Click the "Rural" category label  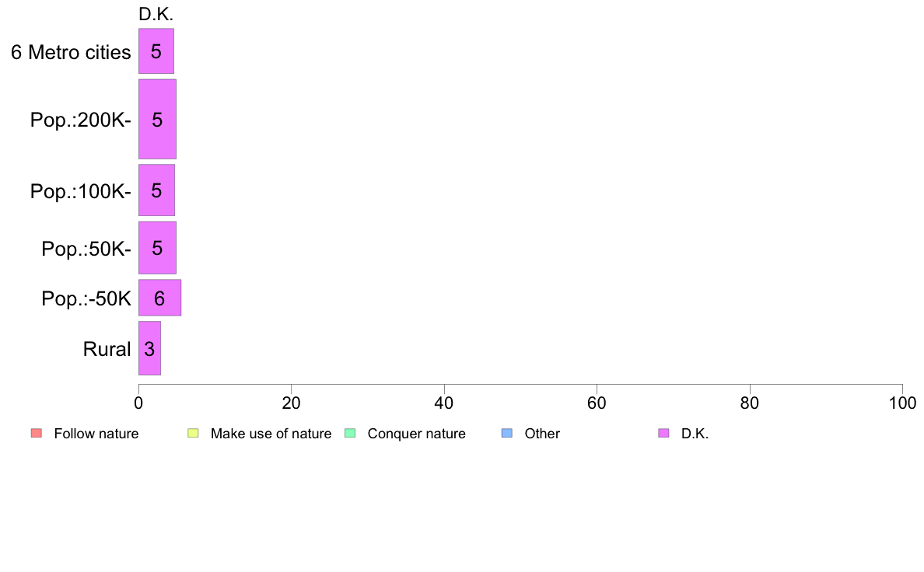click(x=107, y=350)
